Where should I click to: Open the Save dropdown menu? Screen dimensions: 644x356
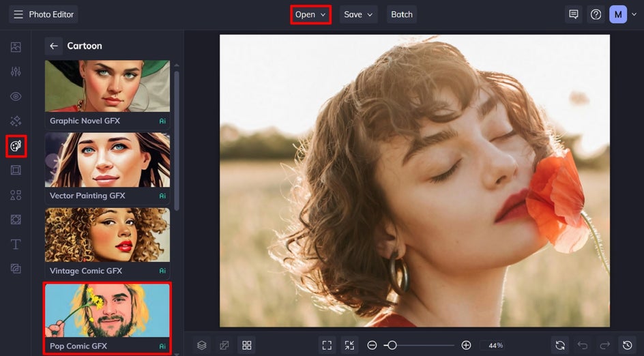coord(359,14)
